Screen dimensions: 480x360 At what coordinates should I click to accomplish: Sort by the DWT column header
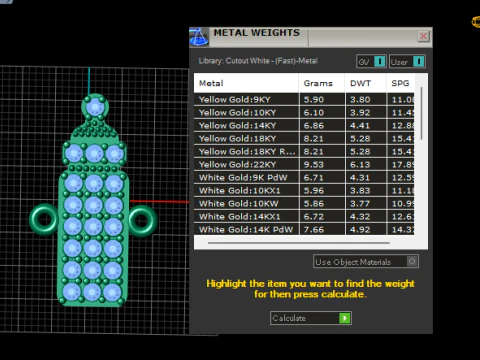point(366,83)
